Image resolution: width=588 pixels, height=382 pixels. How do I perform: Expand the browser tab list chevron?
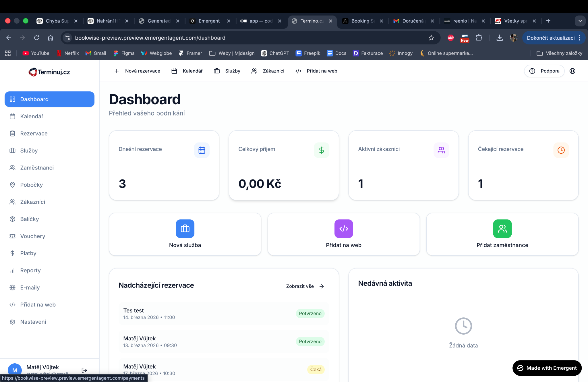[580, 21]
